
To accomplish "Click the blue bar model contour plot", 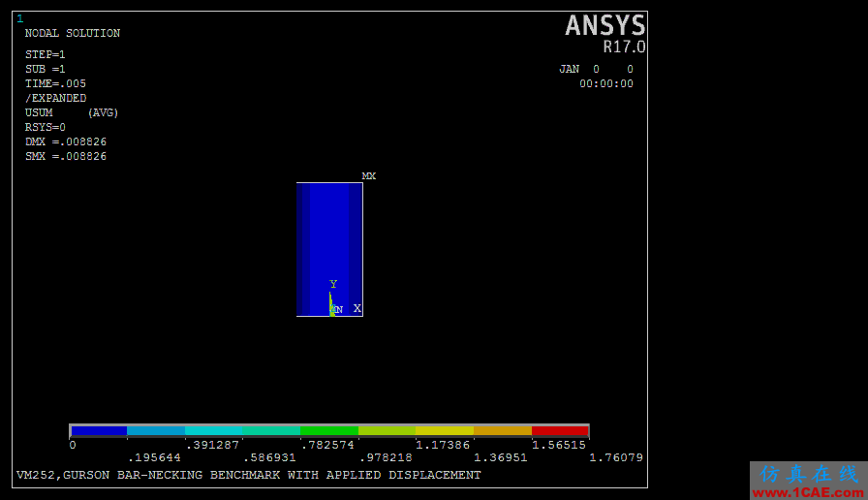I will 329,249.
